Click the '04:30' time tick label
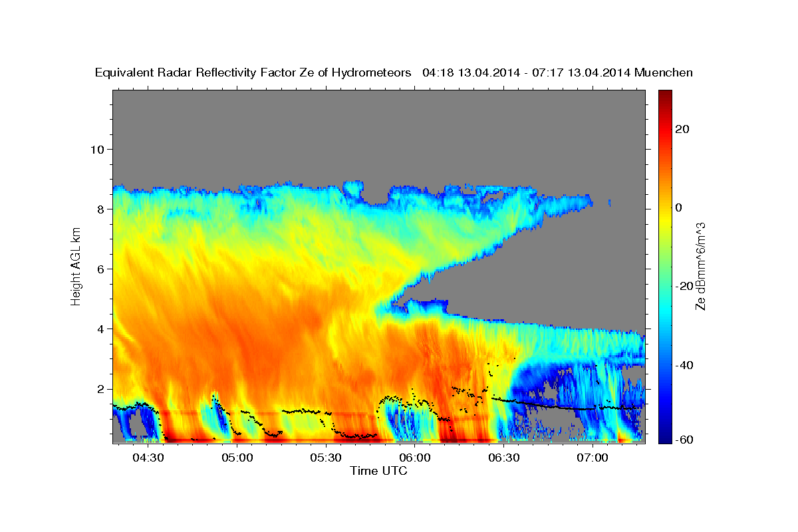This screenshot has height=532, width=798. coord(148,458)
